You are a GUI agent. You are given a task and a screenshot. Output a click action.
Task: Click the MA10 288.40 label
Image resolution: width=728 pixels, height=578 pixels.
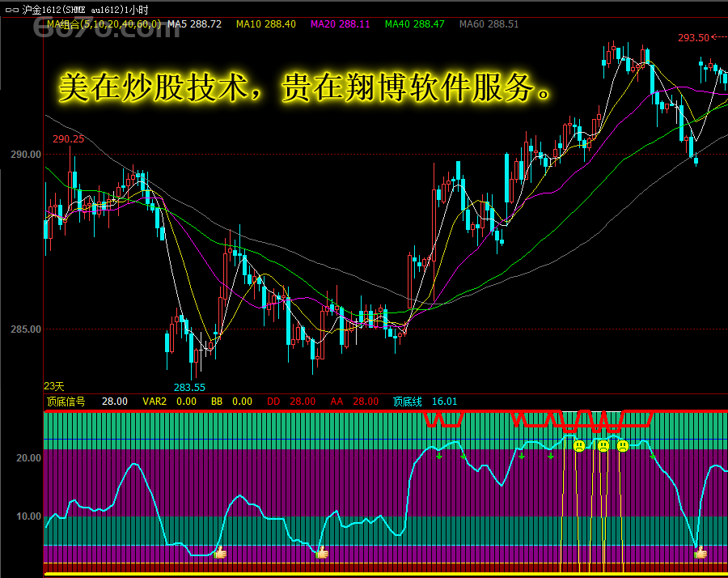pos(266,24)
